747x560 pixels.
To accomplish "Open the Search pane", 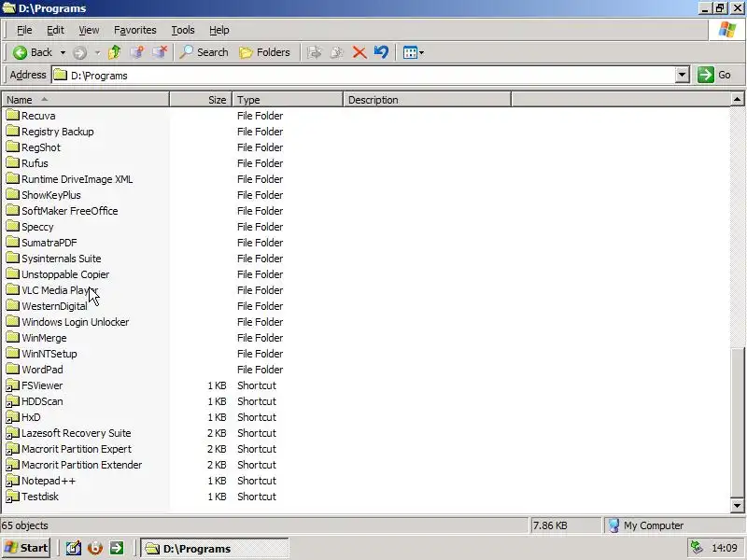I will pos(204,52).
